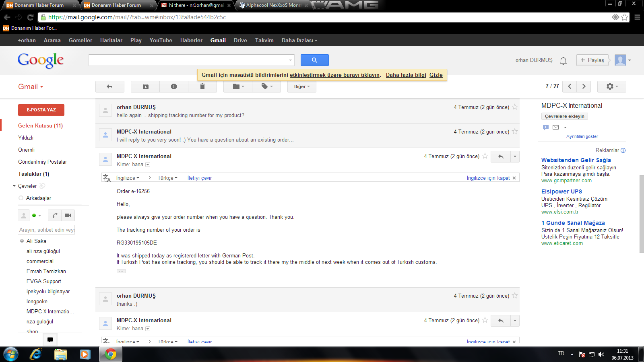
Task: Open Gönderilmiş Postalar folder
Action: [42, 162]
